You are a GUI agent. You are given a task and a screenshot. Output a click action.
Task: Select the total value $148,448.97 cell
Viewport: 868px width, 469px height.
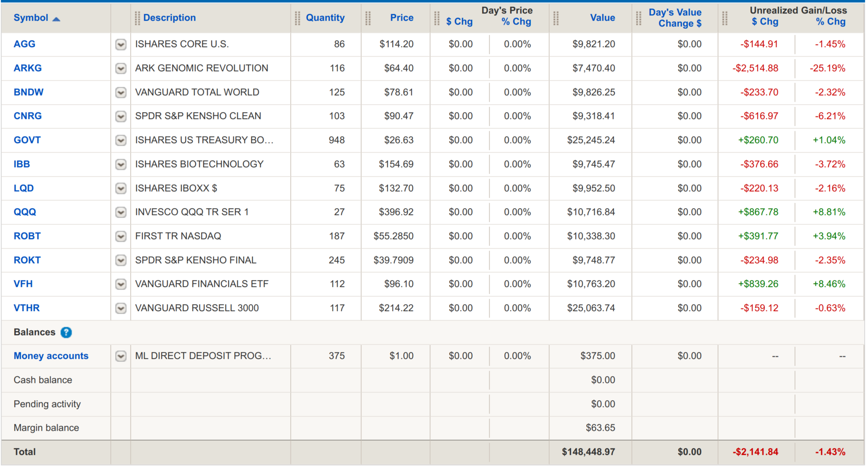coord(588,452)
